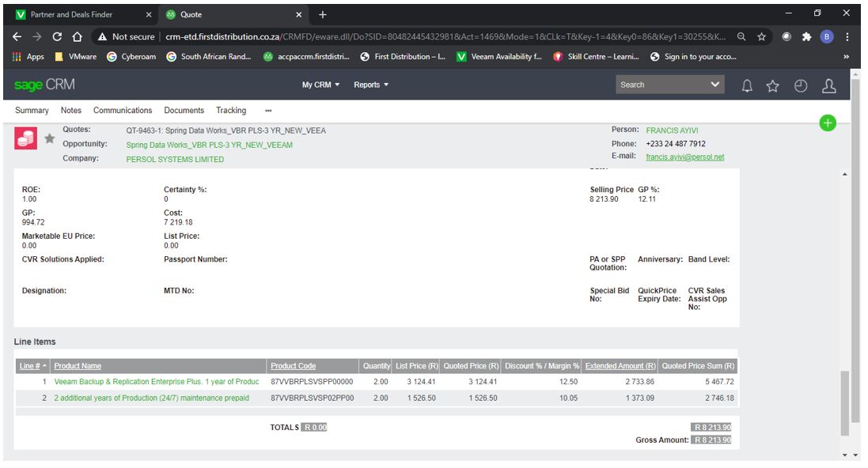Viewport: 868px width, 468px height.
Task: Click the user profile icon in CRM header
Action: pos(828,86)
